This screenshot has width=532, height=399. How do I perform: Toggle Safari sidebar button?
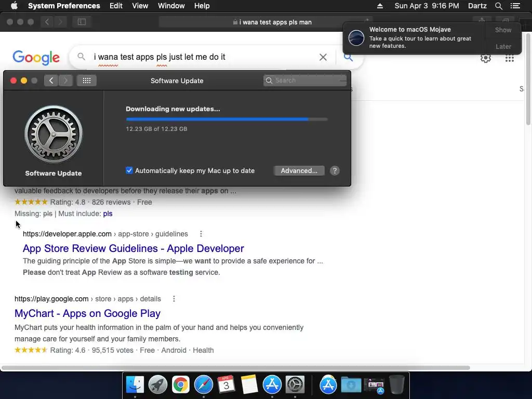point(82,22)
